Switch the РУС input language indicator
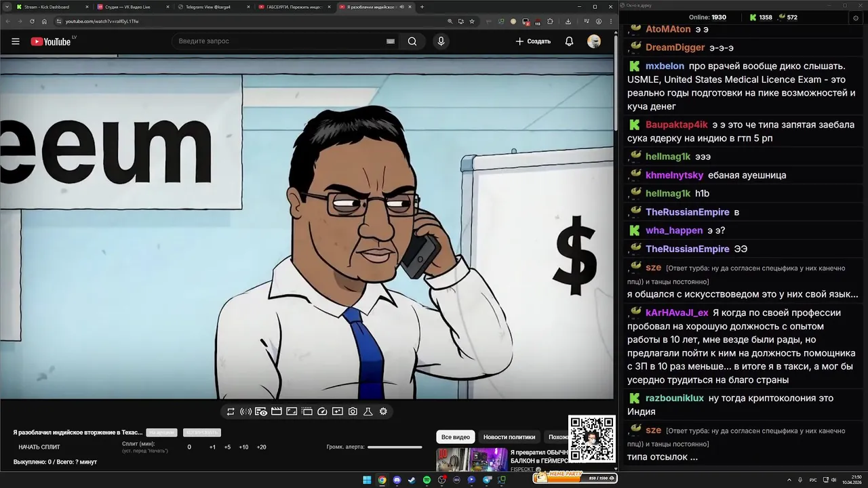Image resolution: width=868 pixels, height=488 pixels. tap(813, 480)
